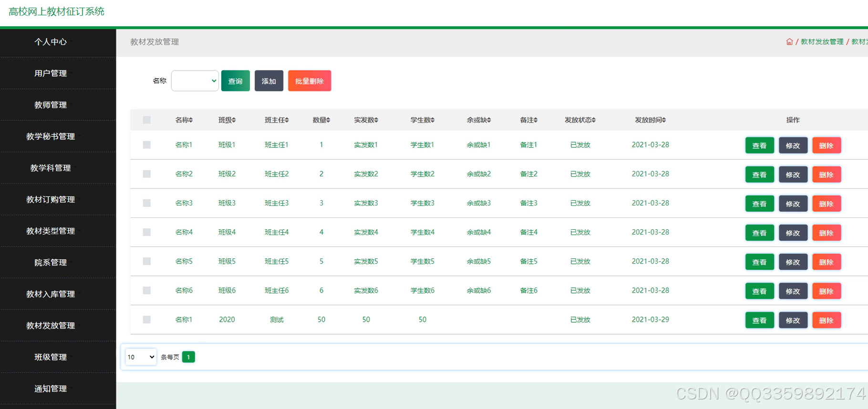This screenshot has height=409, width=868.
Task: Check the checkbox for row 班级2
Action: click(x=147, y=174)
